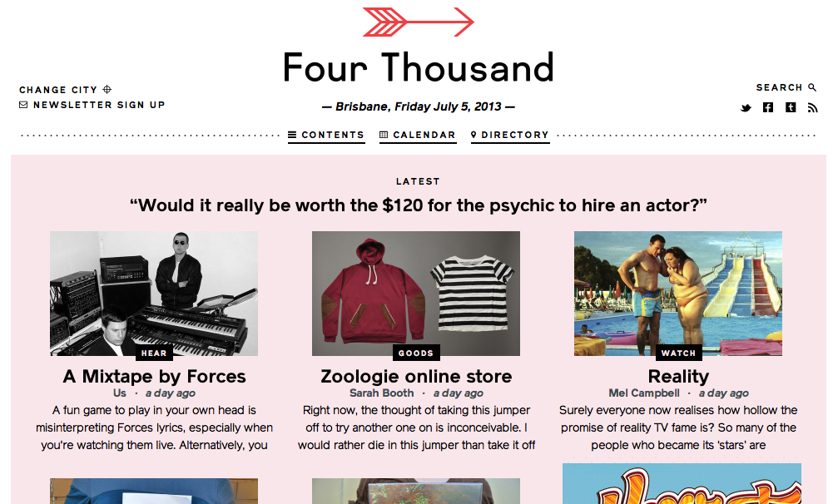Click the newsletter envelope icon

point(23,105)
